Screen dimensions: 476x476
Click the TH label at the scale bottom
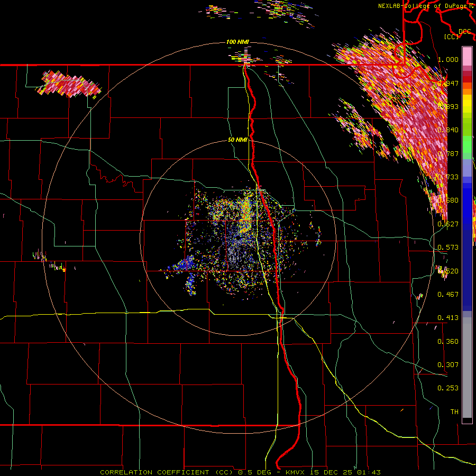point(454,412)
